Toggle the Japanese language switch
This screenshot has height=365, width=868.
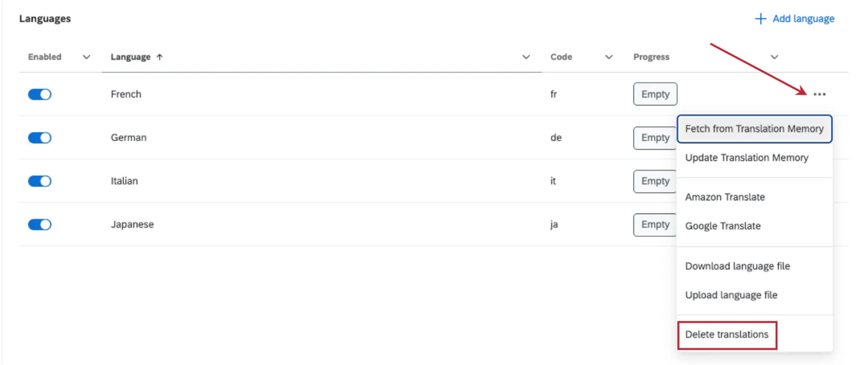point(40,224)
